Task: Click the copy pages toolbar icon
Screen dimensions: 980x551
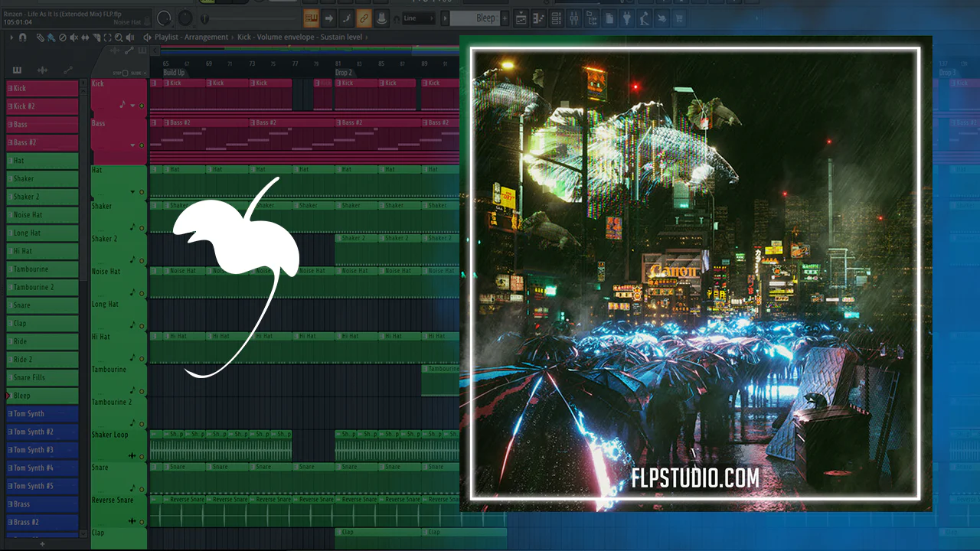Action: pyautogui.click(x=609, y=18)
